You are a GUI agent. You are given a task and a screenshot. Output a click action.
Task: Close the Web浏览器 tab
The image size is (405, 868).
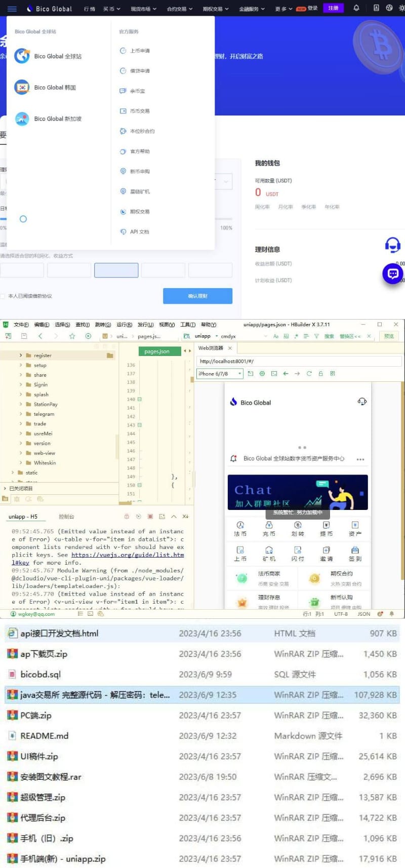pos(230,348)
